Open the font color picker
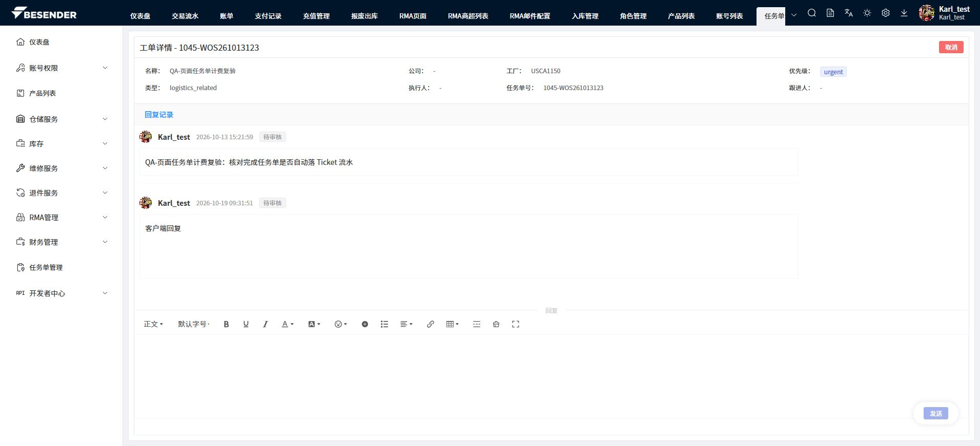980x446 pixels. [x=288, y=324]
